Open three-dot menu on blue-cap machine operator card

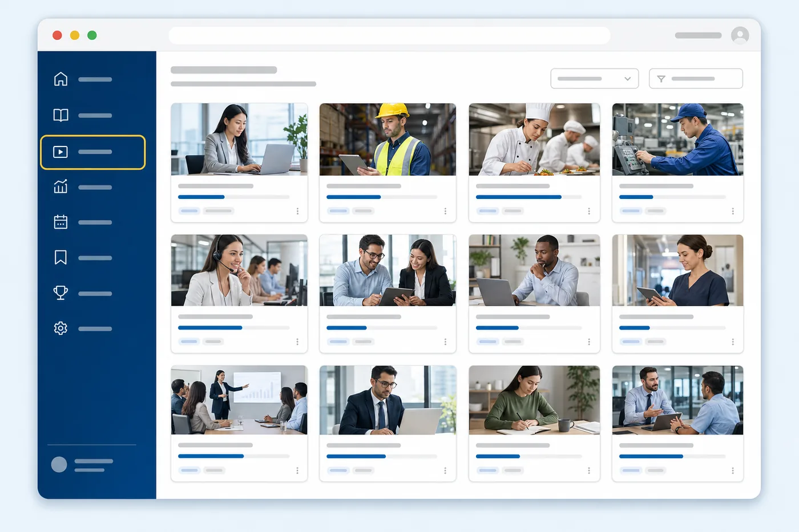(x=733, y=211)
